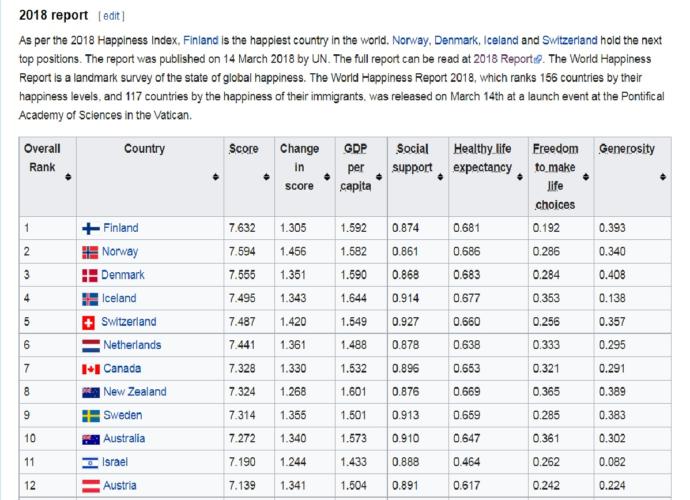Click the Canada flag icon

[91, 369]
